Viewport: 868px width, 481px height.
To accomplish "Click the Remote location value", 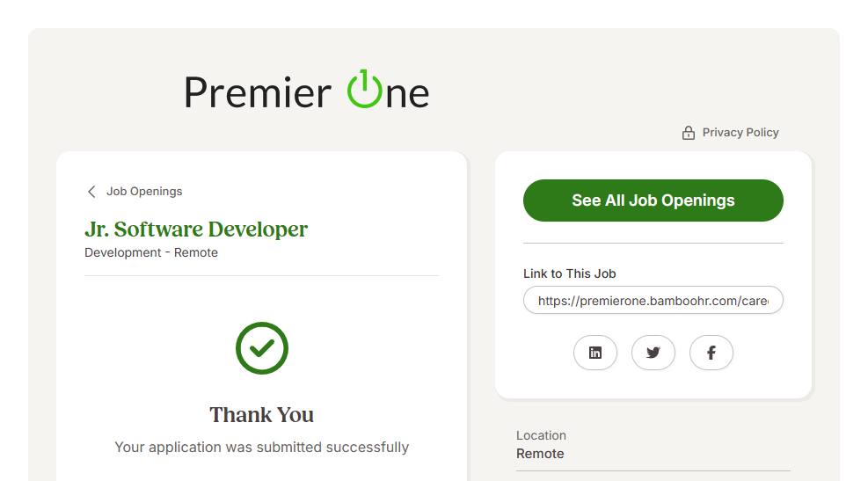I will 540,454.
